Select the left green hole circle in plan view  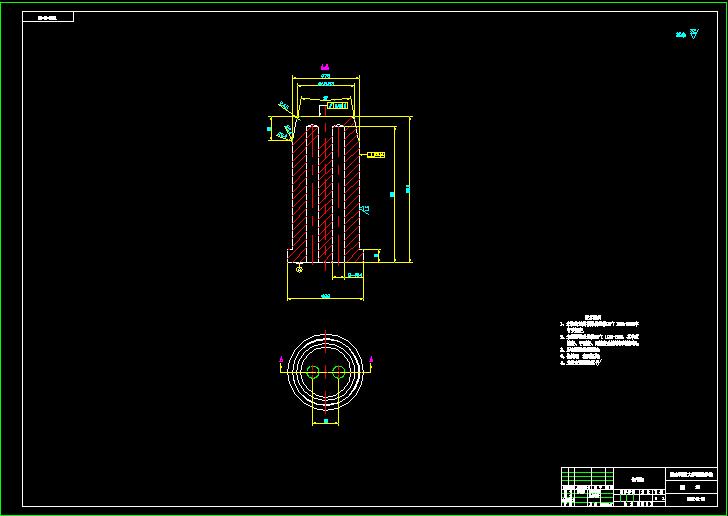(313, 372)
